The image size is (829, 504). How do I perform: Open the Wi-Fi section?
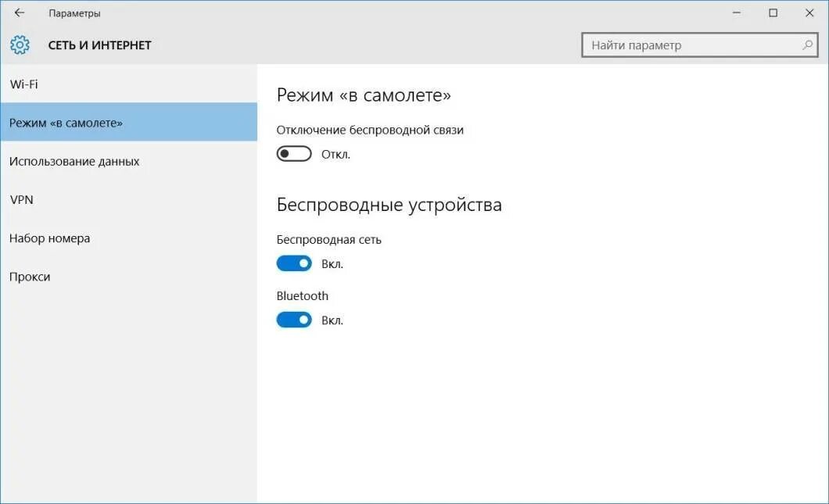tap(128, 84)
